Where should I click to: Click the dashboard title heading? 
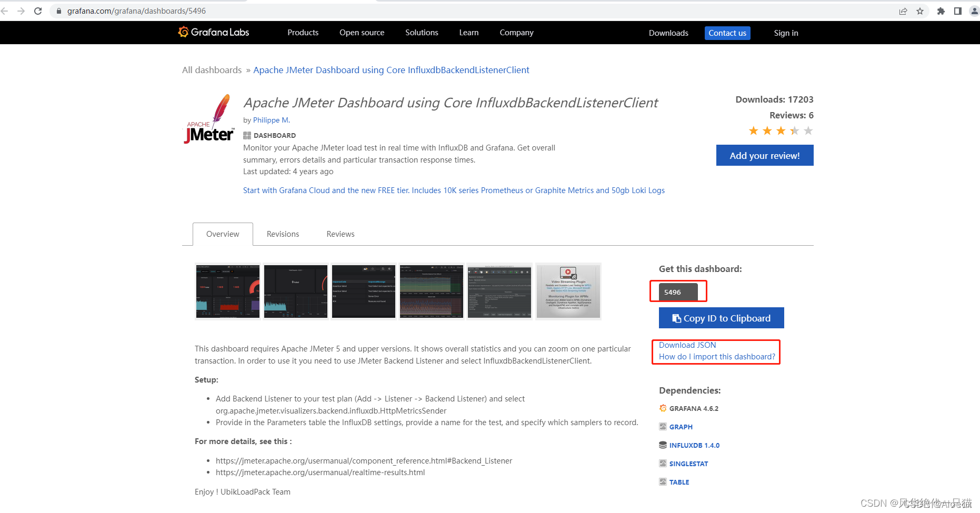click(451, 103)
